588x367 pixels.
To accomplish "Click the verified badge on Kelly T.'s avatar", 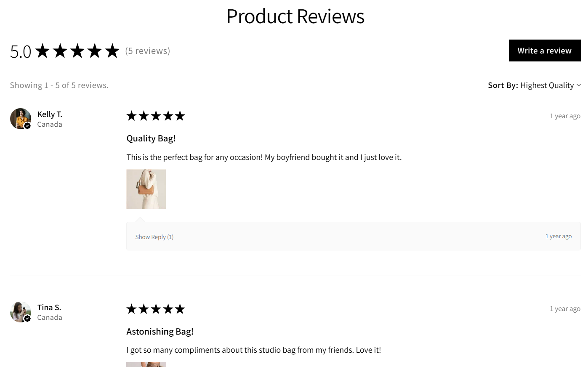I will pyautogui.click(x=27, y=126).
